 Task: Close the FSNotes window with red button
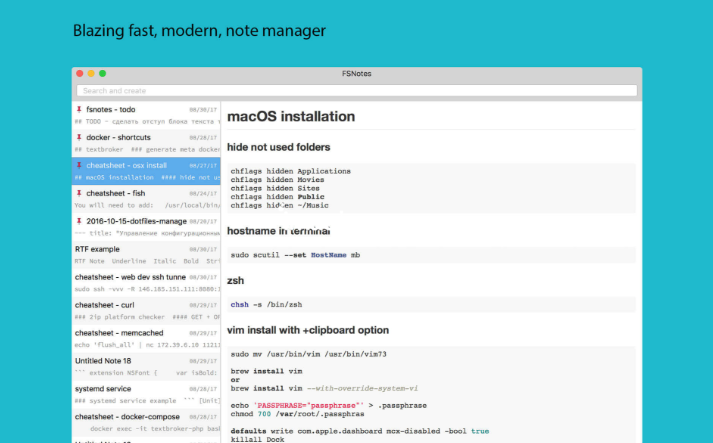click(80, 73)
